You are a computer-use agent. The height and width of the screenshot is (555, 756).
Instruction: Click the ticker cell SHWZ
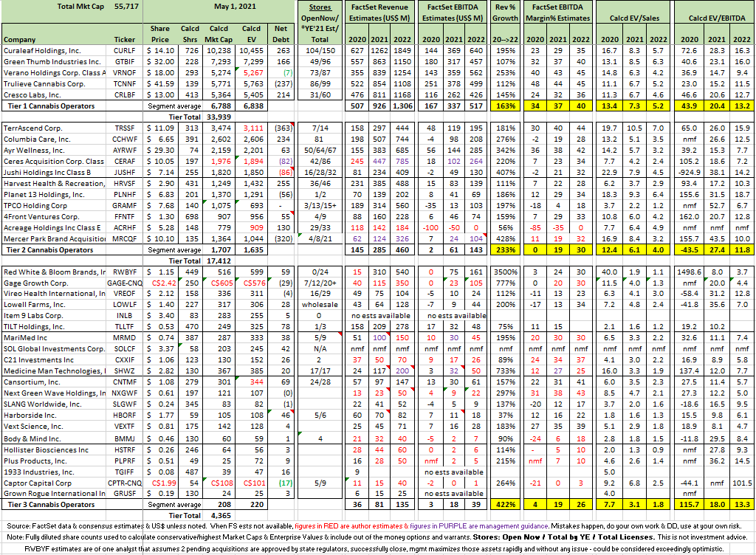click(x=124, y=371)
